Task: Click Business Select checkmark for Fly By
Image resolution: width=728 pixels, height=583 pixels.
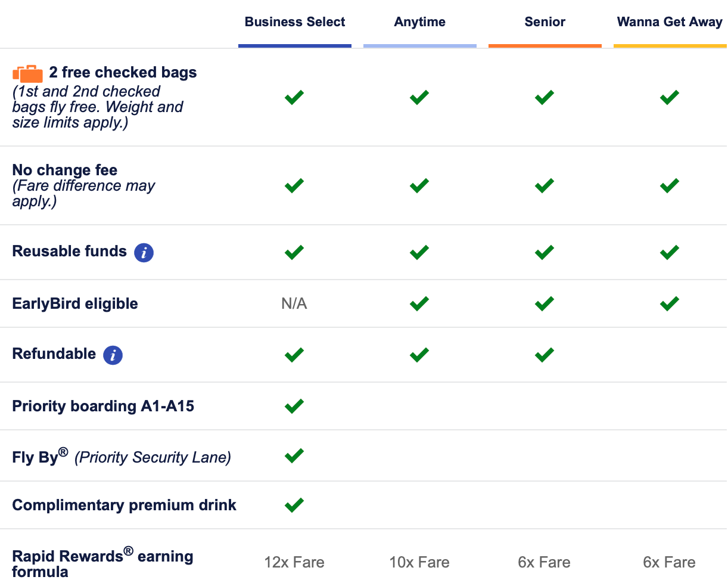Action: (x=294, y=456)
